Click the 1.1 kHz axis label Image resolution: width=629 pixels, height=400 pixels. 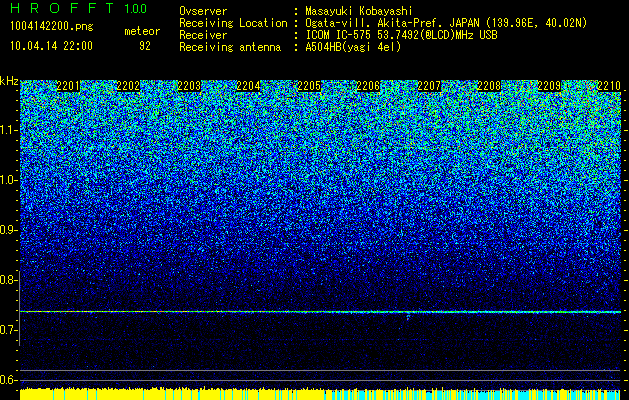(8, 130)
